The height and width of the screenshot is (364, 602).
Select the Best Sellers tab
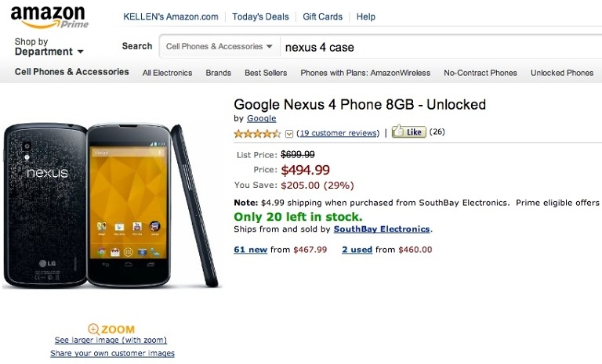coord(266,73)
